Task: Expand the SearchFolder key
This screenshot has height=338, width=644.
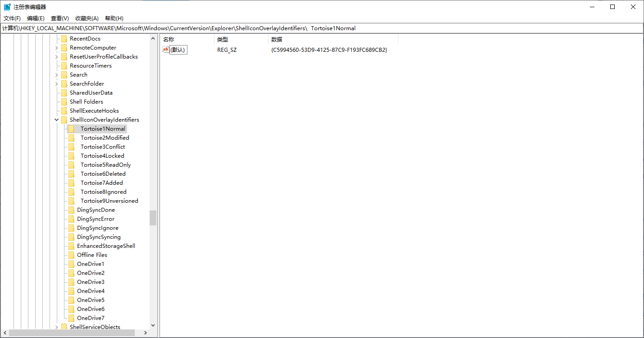Action: pos(56,84)
